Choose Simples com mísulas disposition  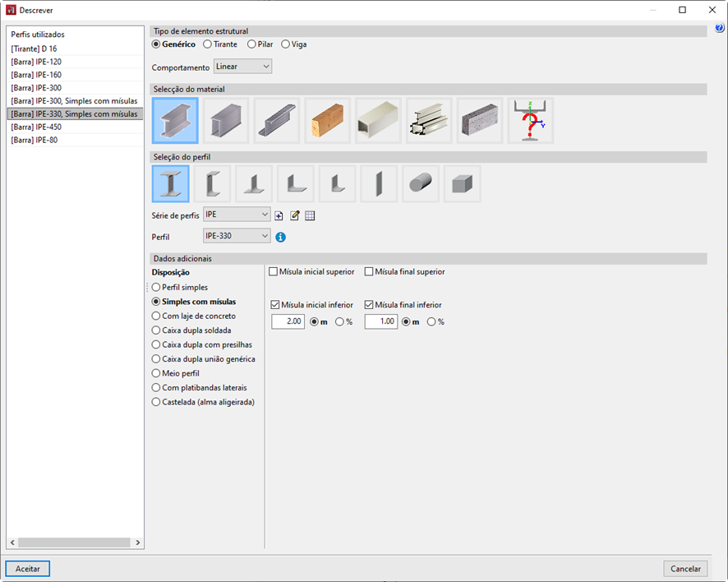click(x=194, y=302)
